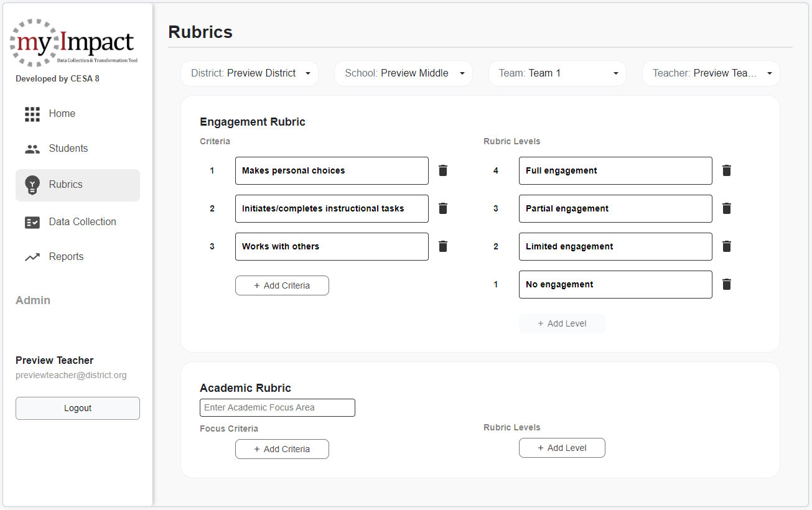812x510 pixels.
Task: Add Criteria to Engagement Rubric
Action: tap(282, 285)
